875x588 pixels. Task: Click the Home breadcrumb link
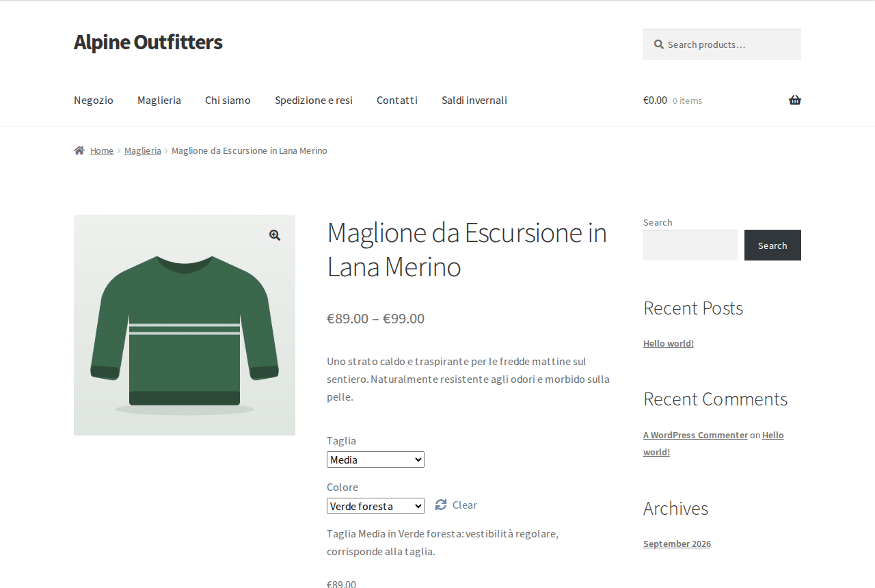(x=102, y=150)
